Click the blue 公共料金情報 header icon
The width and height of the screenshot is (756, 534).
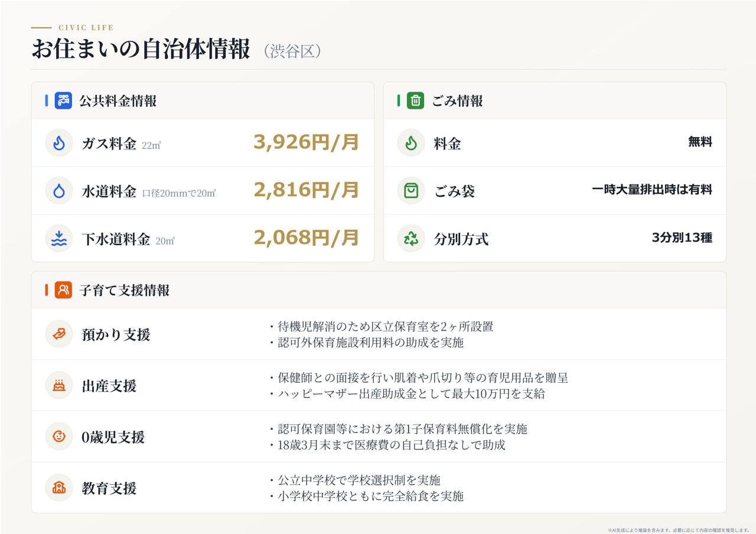pyautogui.click(x=63, y=100)
